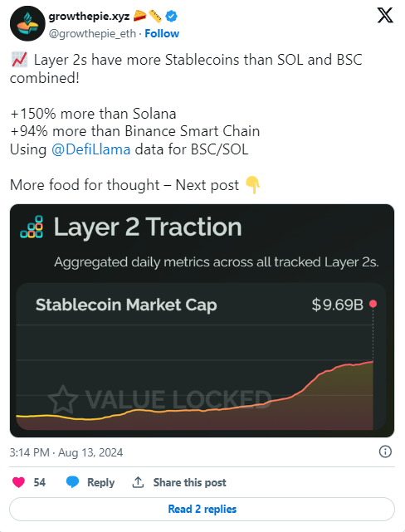Click the Layer 2 blocks logo
Screen dimensions: 405x532
32,227
